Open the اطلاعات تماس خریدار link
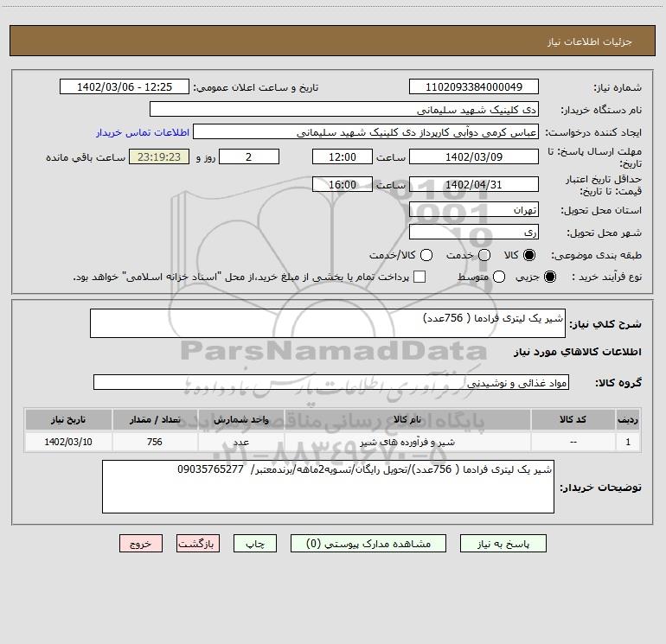 point(143,132)
